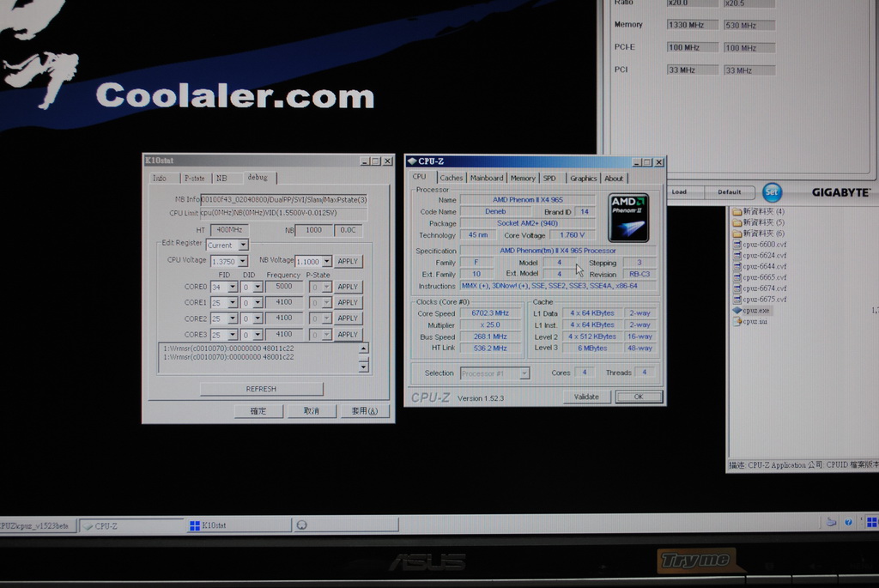
Task: Click the 取消 button in K10stat
Action: coord(311,411)
